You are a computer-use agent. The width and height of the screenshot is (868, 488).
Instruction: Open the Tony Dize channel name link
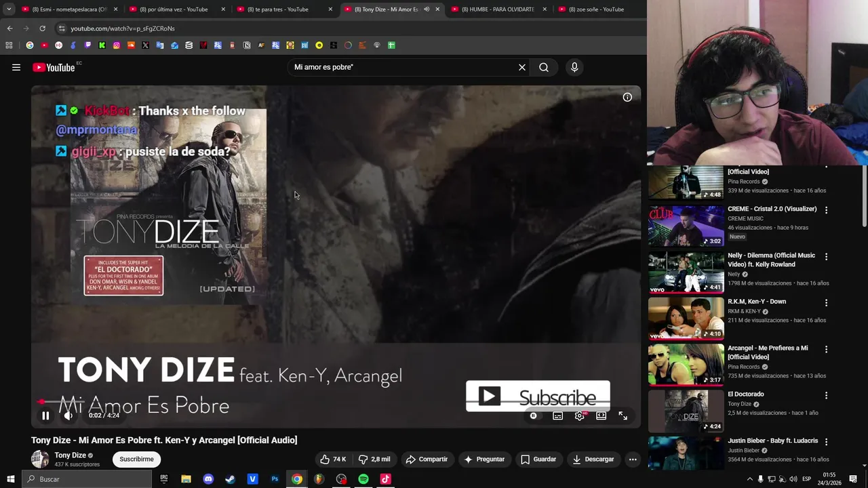point(70,455)
